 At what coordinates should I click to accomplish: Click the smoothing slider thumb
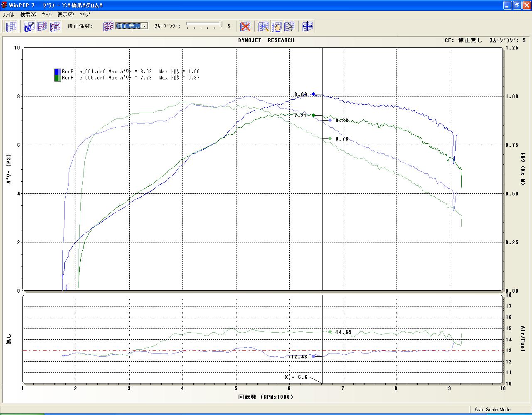(221, 25)
